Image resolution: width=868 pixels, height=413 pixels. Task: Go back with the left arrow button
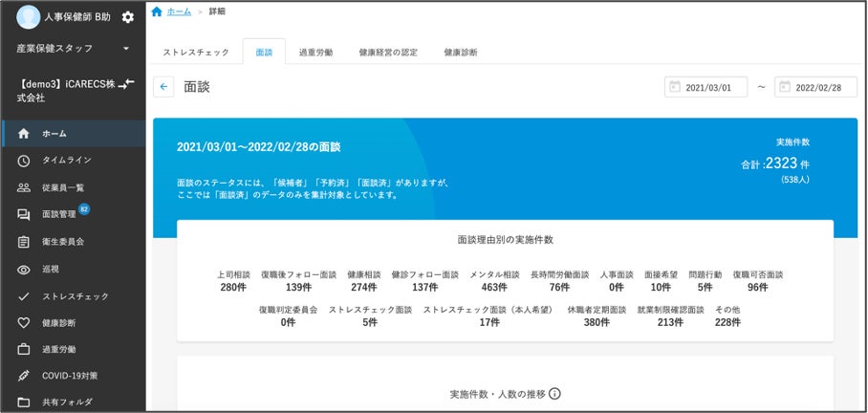(x=163, y=87)
